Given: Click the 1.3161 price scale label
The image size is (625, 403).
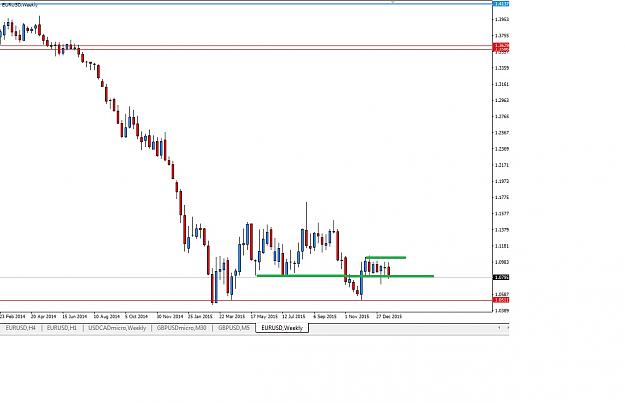Looking at the screenshot, I should 502,84.
